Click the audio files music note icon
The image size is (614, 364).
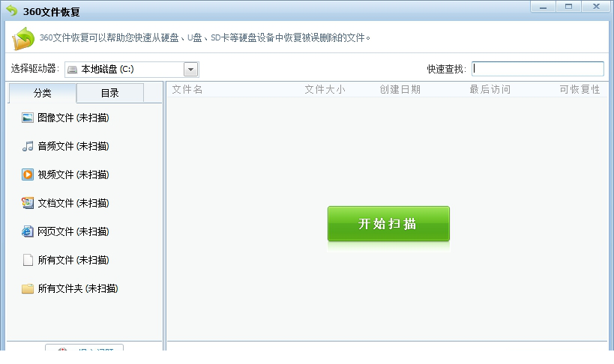pos(28,146)
